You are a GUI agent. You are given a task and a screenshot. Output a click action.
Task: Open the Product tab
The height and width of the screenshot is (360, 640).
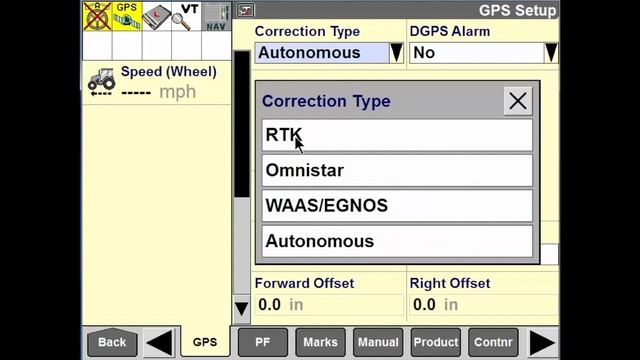tap(436, 342)
